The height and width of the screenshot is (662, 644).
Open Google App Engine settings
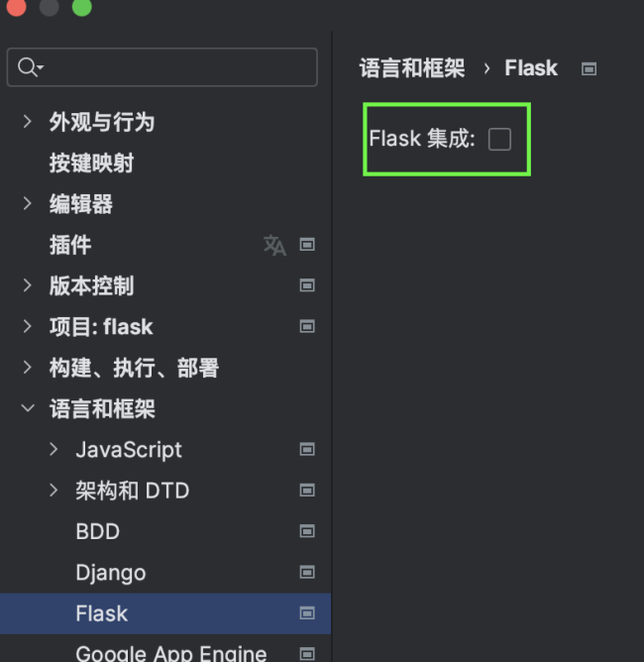(170, 652)
